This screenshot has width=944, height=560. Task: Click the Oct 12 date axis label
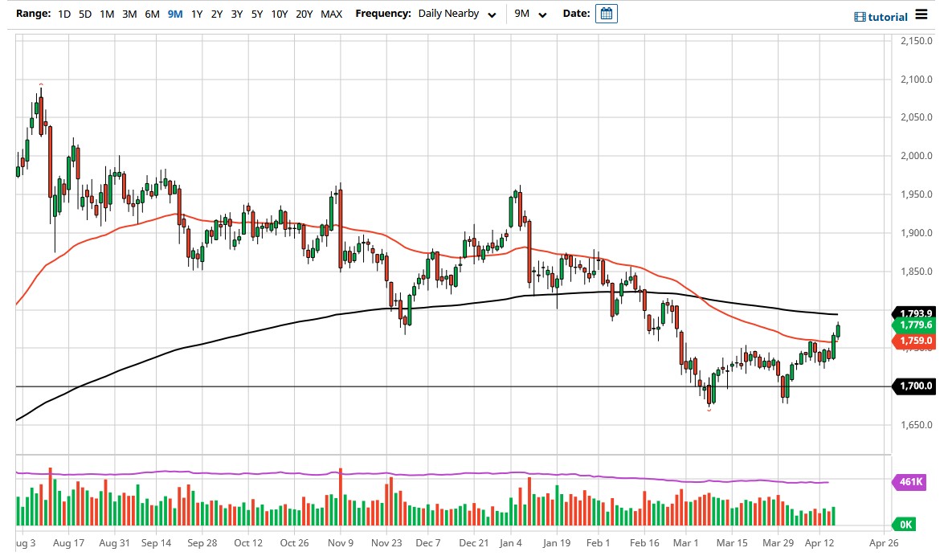(x=248, y=543)
